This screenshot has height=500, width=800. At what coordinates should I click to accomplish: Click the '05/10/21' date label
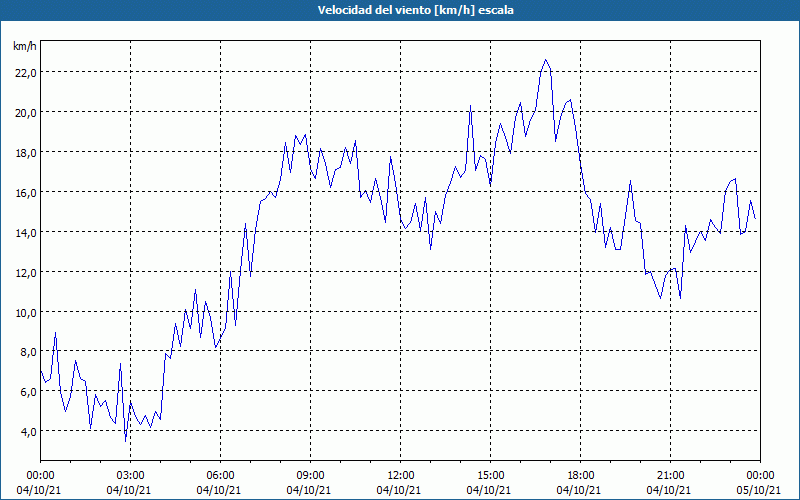(x=758, y=490)
